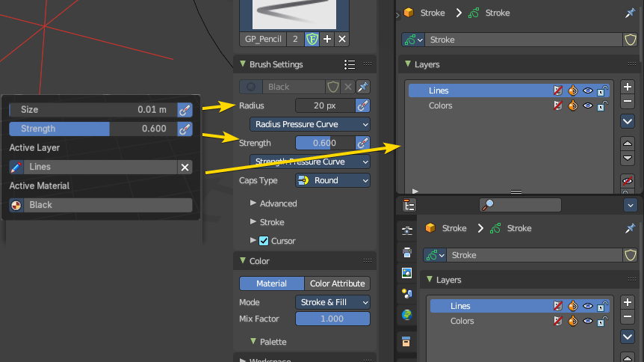Open the Output properties printer tab
This screenshot has width=644, height=362.
coord(407,252)
